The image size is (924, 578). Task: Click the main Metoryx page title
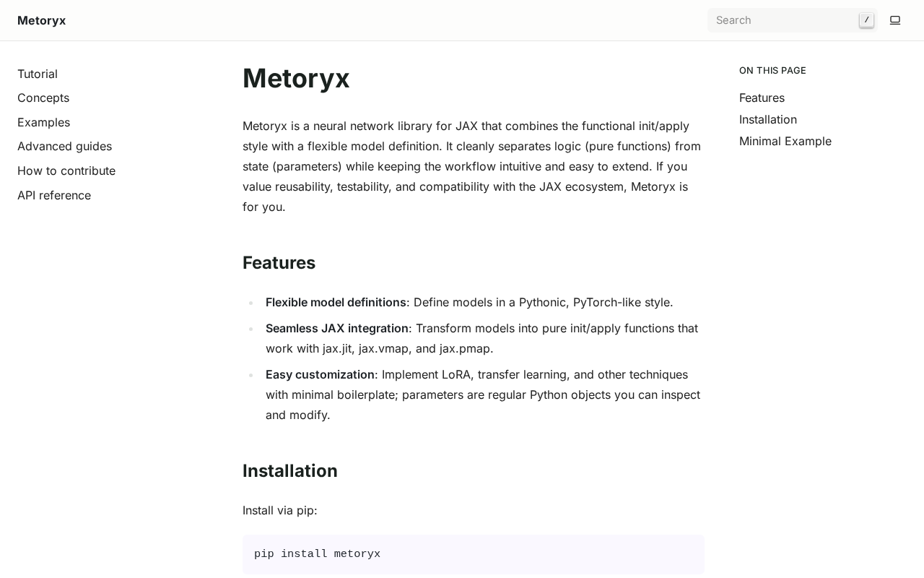tap(296, 78)
